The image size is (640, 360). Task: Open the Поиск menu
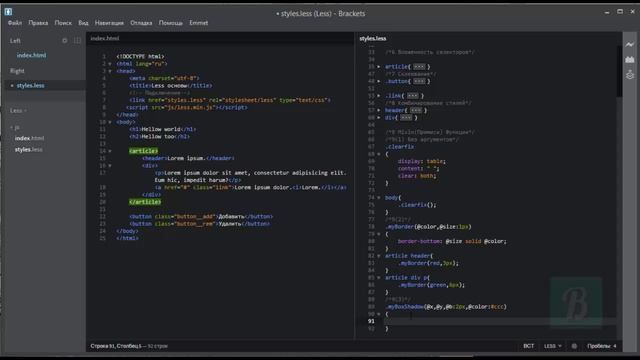pyautogui.click(x=63, y=23)
